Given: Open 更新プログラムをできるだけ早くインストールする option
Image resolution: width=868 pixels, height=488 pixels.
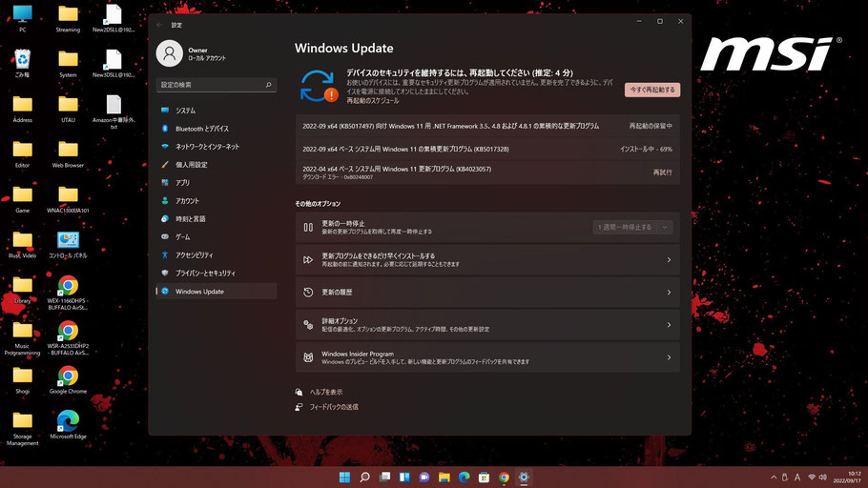Looking at the screenshot, I should tap(487, 260).
